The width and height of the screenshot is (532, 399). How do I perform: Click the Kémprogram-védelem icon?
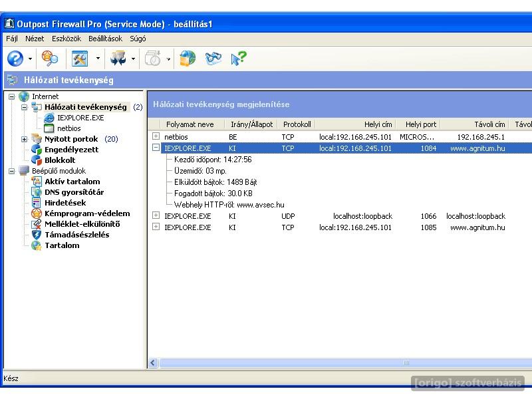point(37,213)
